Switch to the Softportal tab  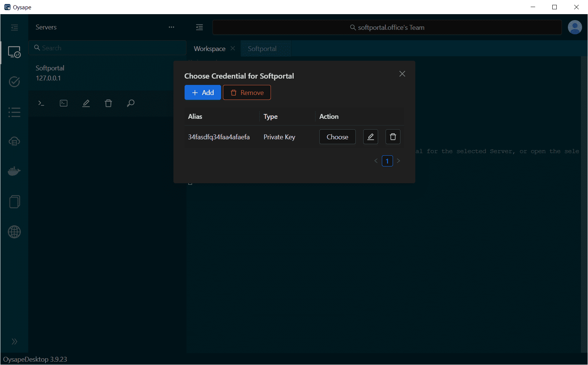(x=262, y=49)
